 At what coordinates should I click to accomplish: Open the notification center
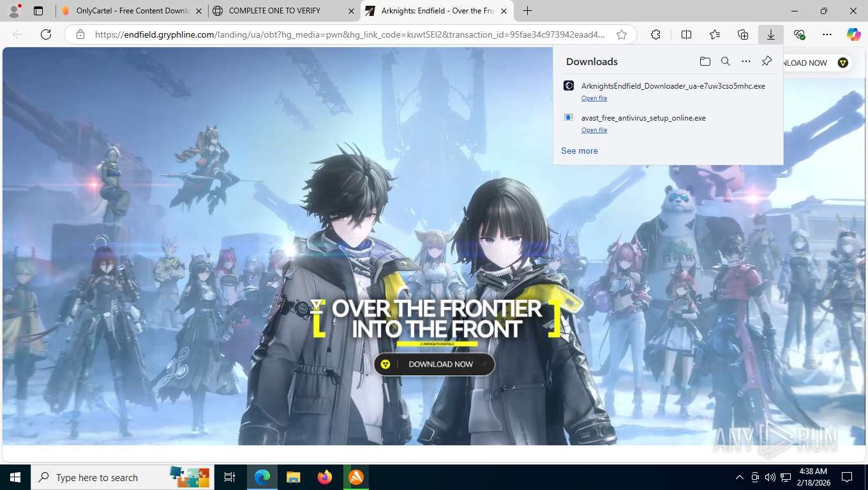click(847, 477)
